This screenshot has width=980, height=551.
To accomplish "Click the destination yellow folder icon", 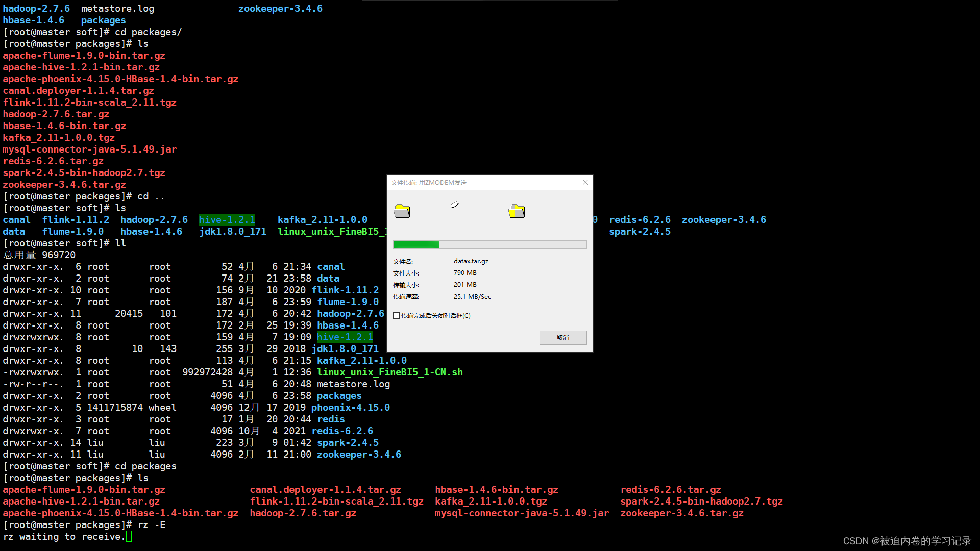I will click(517, 211).
